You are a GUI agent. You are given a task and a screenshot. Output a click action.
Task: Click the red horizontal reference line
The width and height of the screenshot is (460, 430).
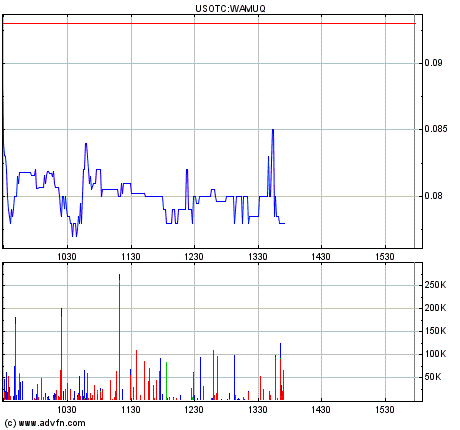pyautogui.click(x=209, y=23)
